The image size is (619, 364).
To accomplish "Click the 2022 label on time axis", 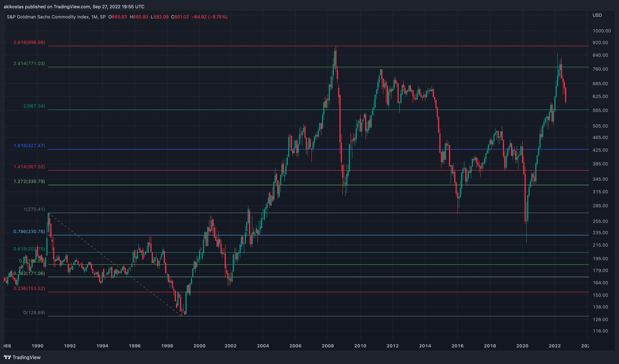I will [555, 346].
